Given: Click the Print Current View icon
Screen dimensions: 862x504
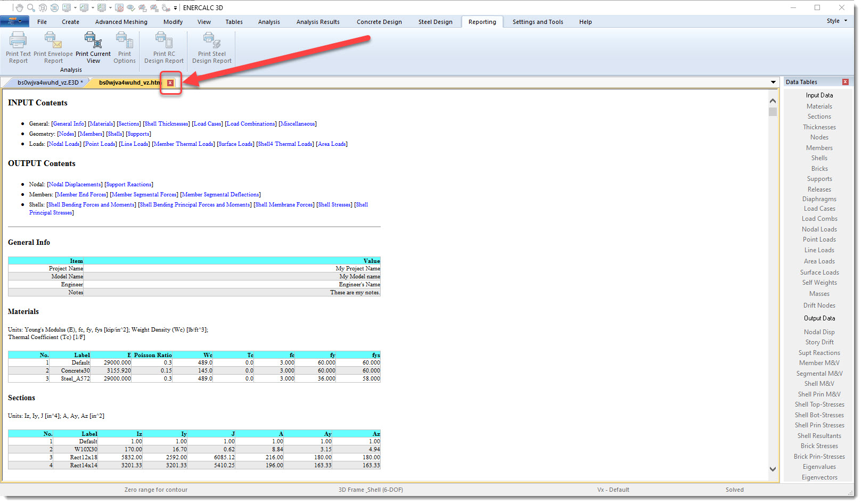Looking at the screenshot, I should [x=93, y=40].
